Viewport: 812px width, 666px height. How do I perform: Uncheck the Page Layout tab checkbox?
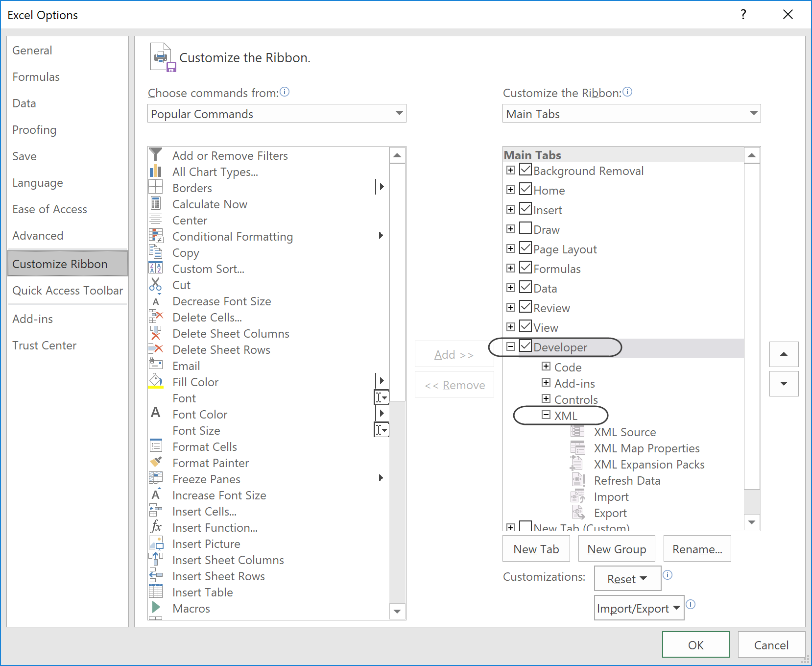pyautogui.click(x=525, y=248)
